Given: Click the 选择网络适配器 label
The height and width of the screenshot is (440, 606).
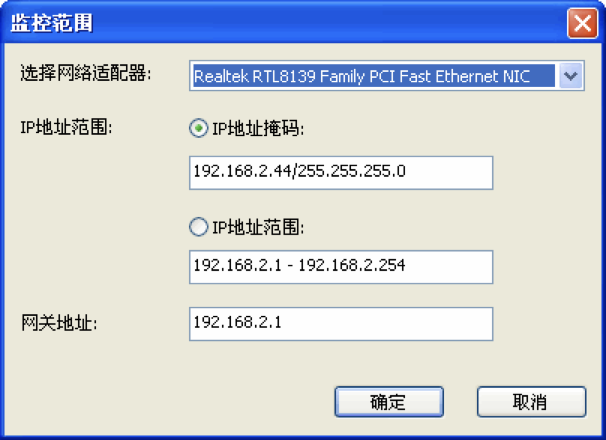Looking at the screenshot, I should (x=87, y=73).
